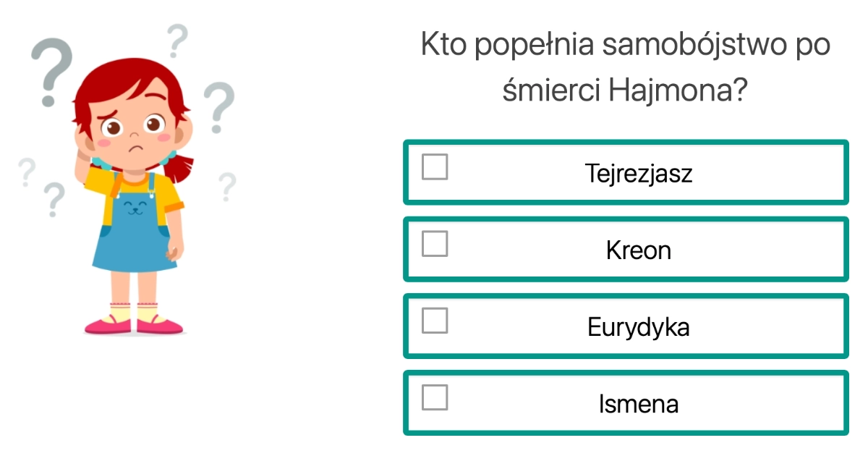Viewport: 868px width, 456px height.
Task: Select the Ismena answer option
Action: click(626, 402)
